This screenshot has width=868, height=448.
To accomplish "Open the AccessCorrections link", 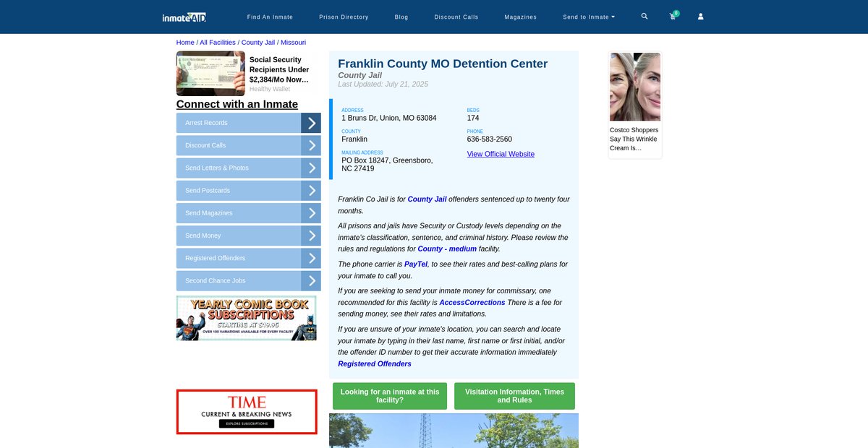I will tap(472, 302).
